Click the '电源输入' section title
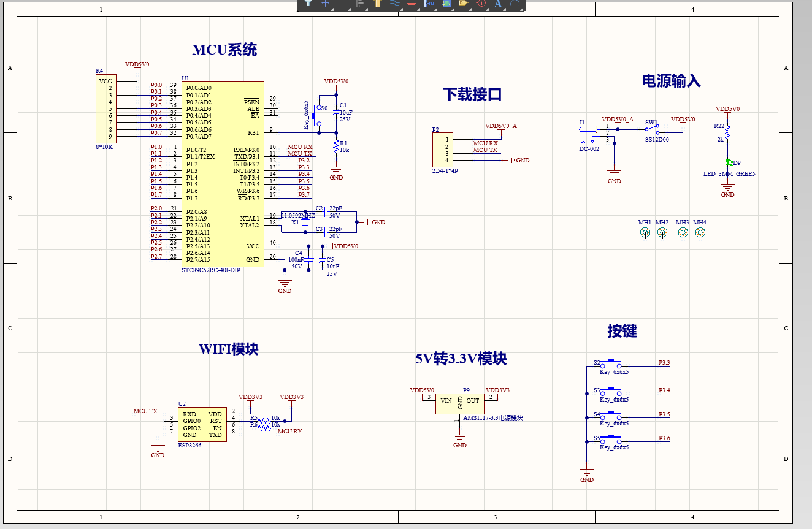The image size is (812, 529). tap(671, 81)
